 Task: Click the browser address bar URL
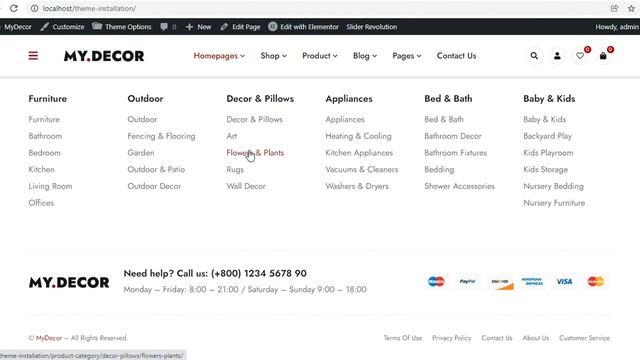[89, 8]
